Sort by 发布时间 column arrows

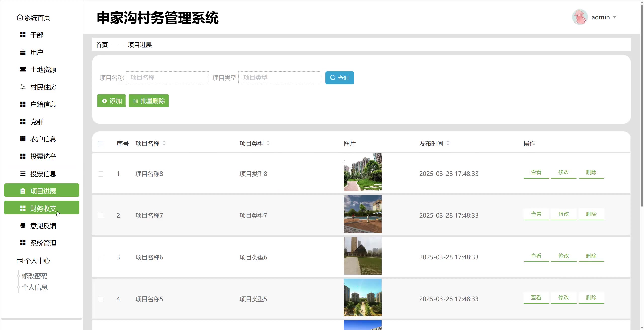point(448,143)
